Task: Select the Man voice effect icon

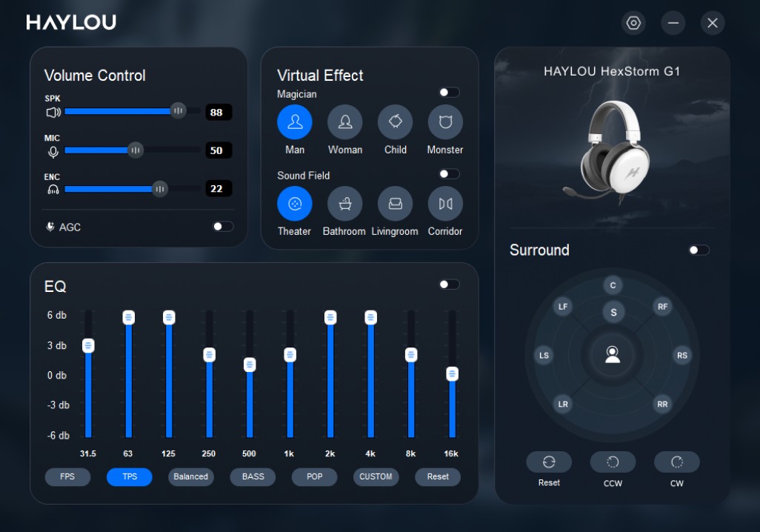Action: (294, 122)
